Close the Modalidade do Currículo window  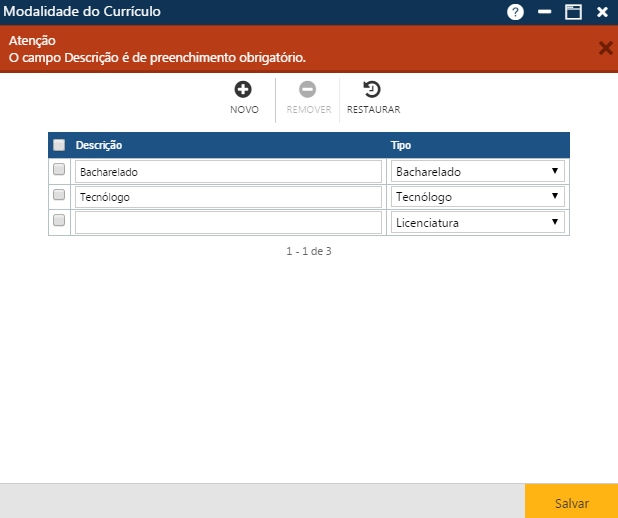tap(602, 12)
